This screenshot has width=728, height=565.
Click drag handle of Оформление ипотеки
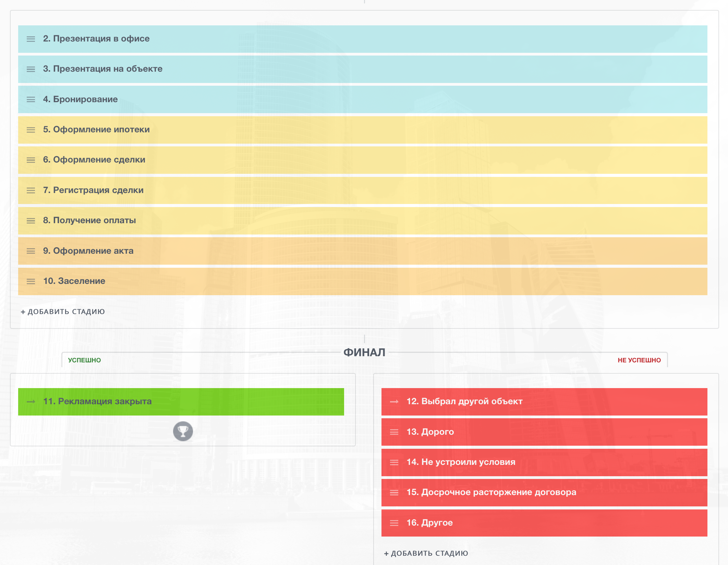31,130
